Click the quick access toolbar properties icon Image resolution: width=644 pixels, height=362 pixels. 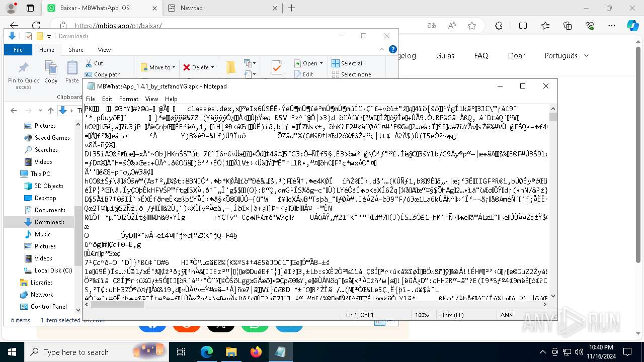pos(29,36)
